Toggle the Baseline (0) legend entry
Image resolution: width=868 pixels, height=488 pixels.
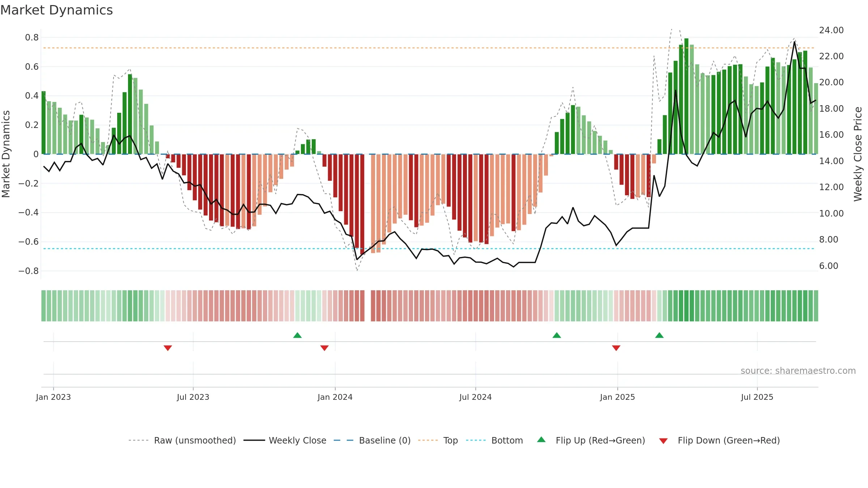point(372,440)
